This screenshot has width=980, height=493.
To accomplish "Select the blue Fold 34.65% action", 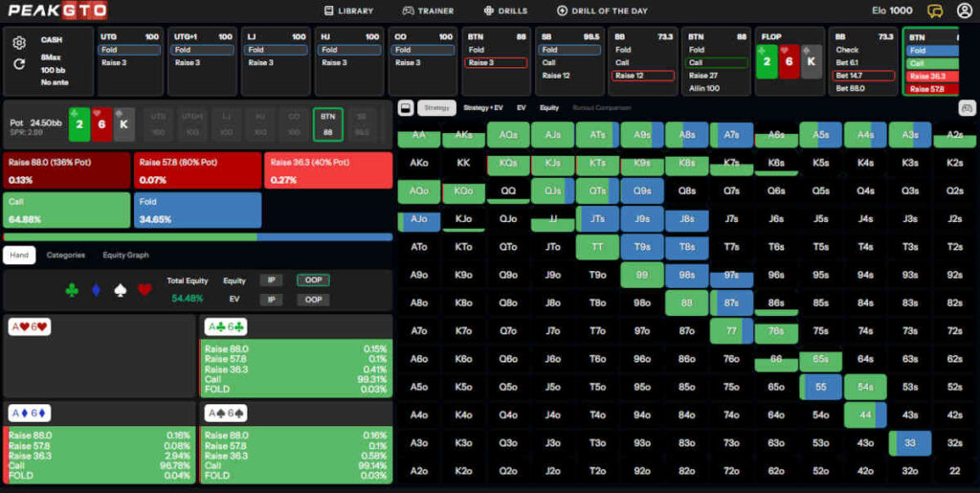I will click(197, 210).
